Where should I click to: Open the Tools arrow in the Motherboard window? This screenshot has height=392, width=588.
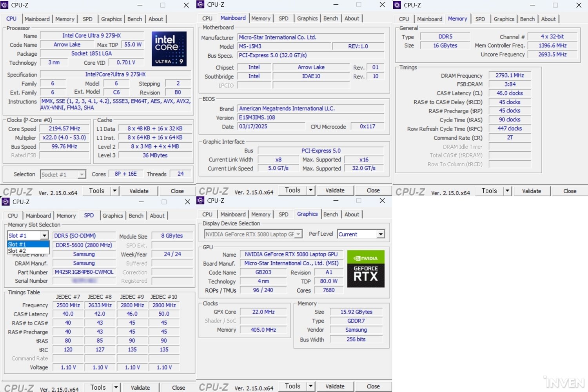311,190
